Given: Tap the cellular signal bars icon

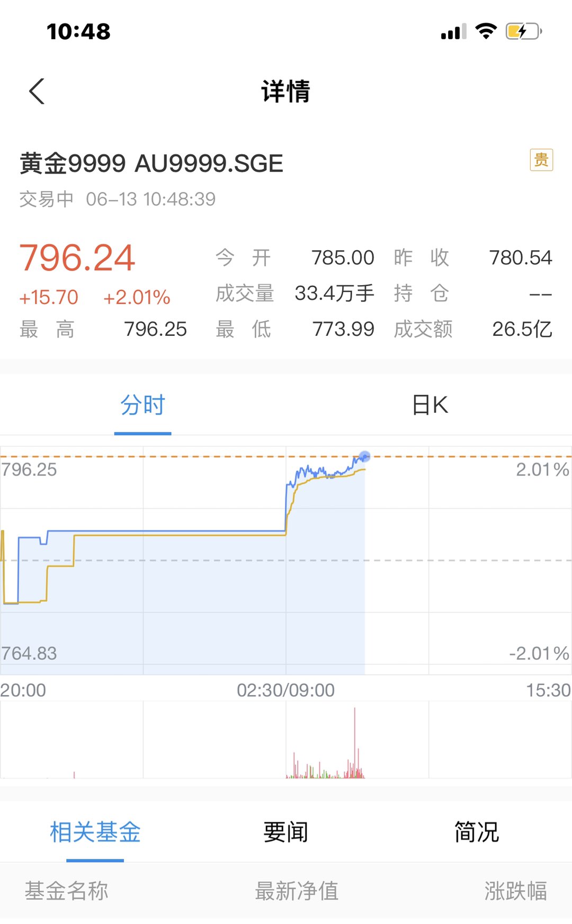Looking at the screenshot, I should tap(453, 32).
